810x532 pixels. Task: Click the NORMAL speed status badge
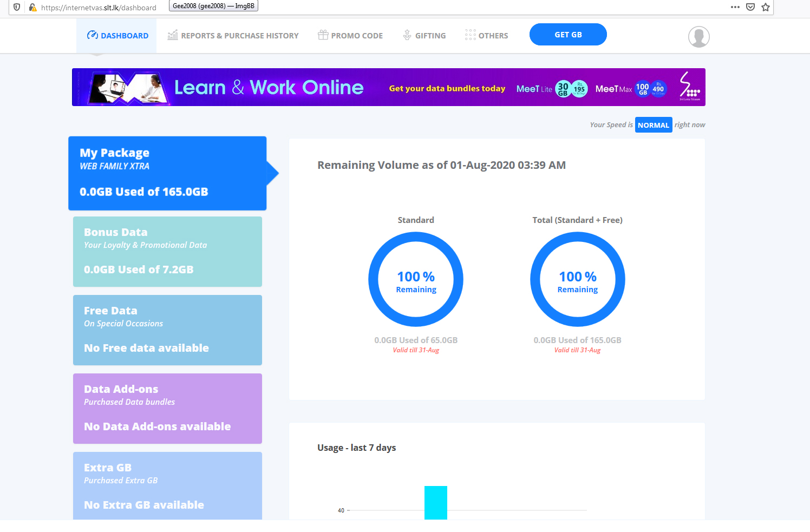[x=654, y=125]
